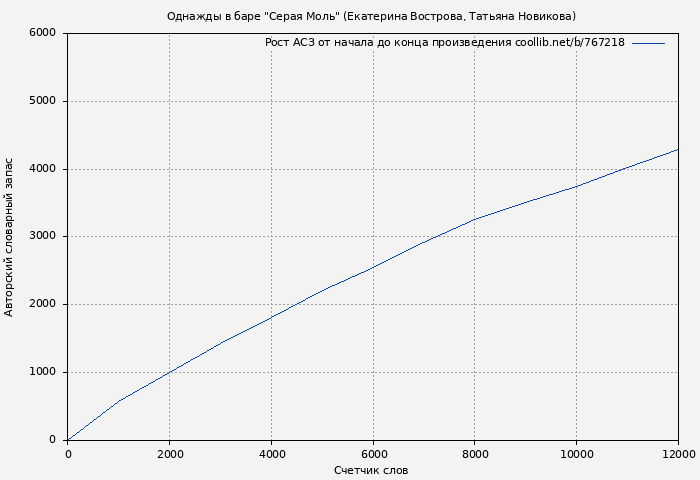Click the chart title about "Серая Моль"

pos(371,16)
